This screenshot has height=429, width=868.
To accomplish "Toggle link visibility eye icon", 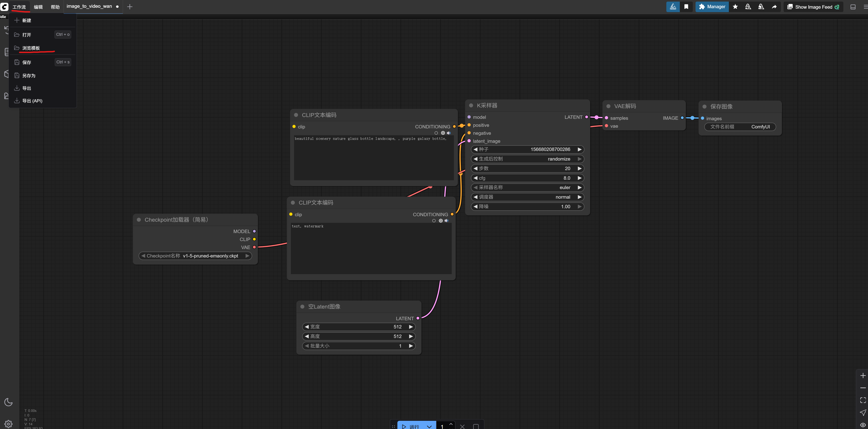I will pyautogui.click(x=863, y=425).
